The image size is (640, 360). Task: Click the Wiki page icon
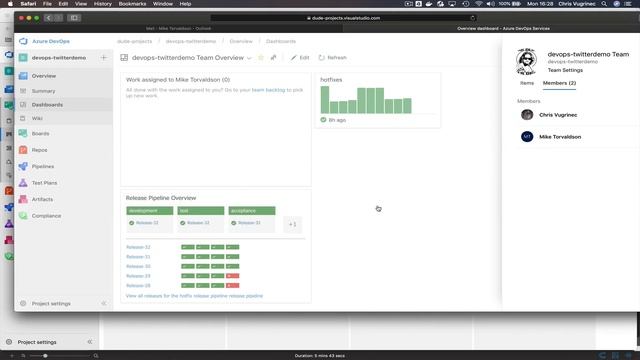tap(23, 118)
